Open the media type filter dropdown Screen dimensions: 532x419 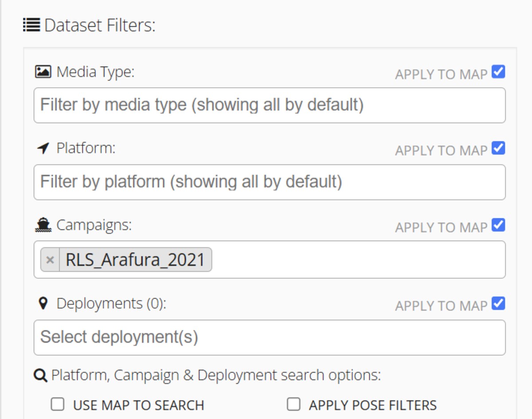[269, 105]
